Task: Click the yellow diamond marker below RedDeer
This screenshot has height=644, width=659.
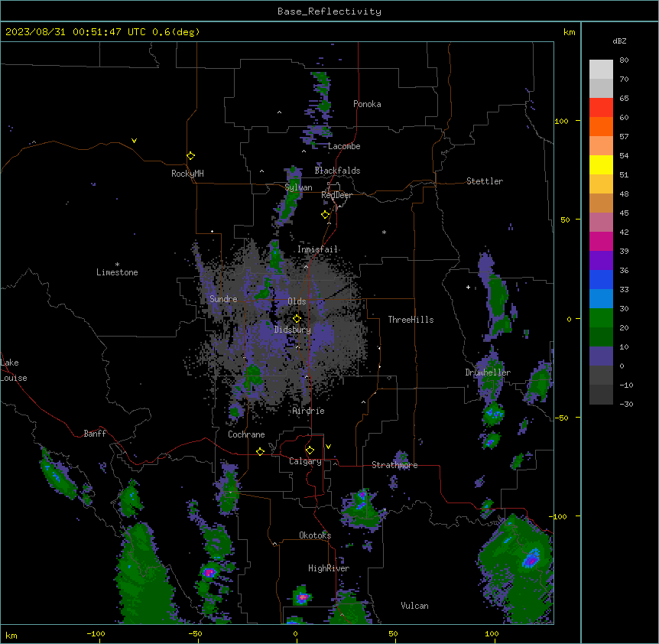Action: point(326,215)
